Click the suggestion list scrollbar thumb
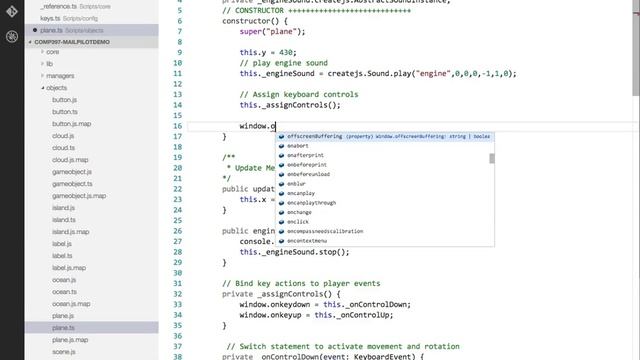This screenshot has height=360, width=640. 492,158
